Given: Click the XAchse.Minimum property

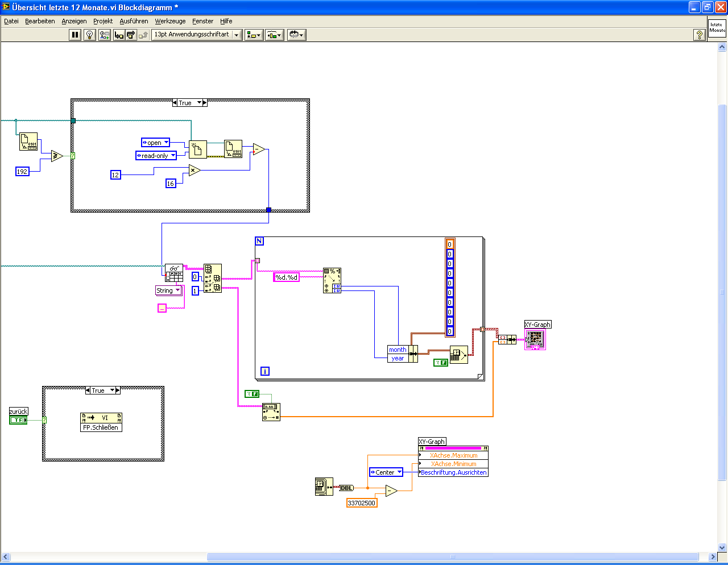Looking at the screenshot, I should point(453,464).
